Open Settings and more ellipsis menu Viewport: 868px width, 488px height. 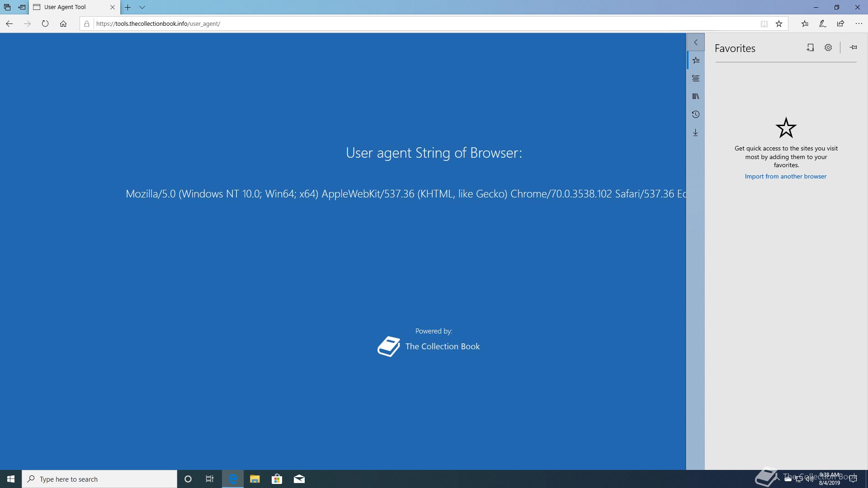[859, 23]
